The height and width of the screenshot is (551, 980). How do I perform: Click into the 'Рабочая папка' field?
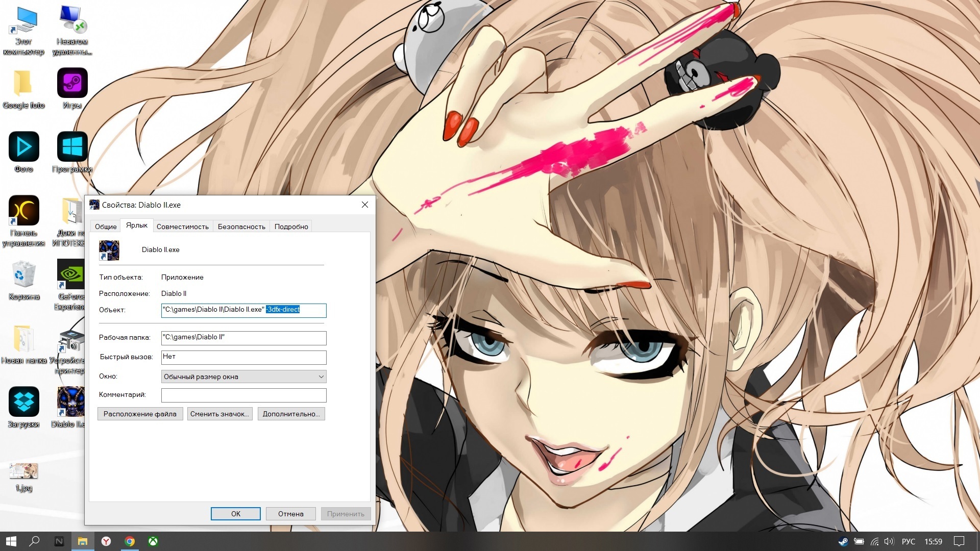click(x=243, y=338)
